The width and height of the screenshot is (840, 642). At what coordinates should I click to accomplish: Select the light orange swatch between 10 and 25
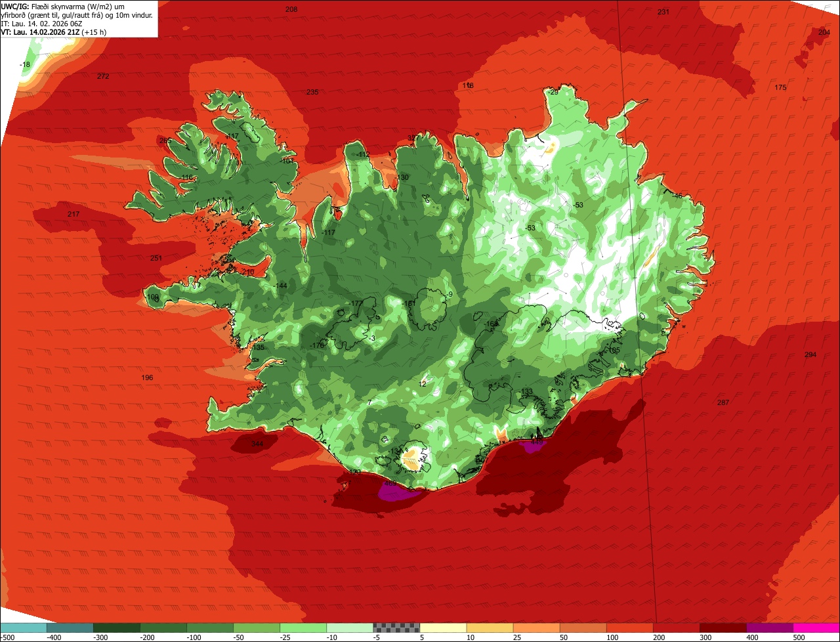490,628
